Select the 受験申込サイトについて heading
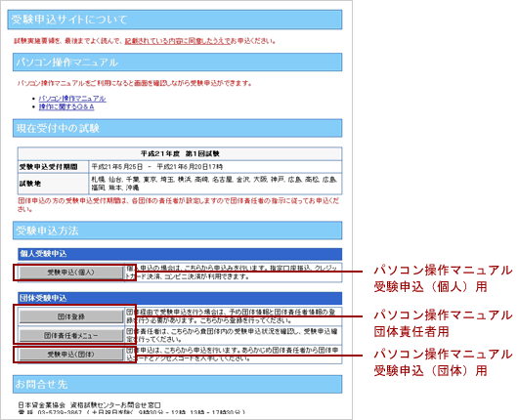518x420 pixels. point(175,20)
